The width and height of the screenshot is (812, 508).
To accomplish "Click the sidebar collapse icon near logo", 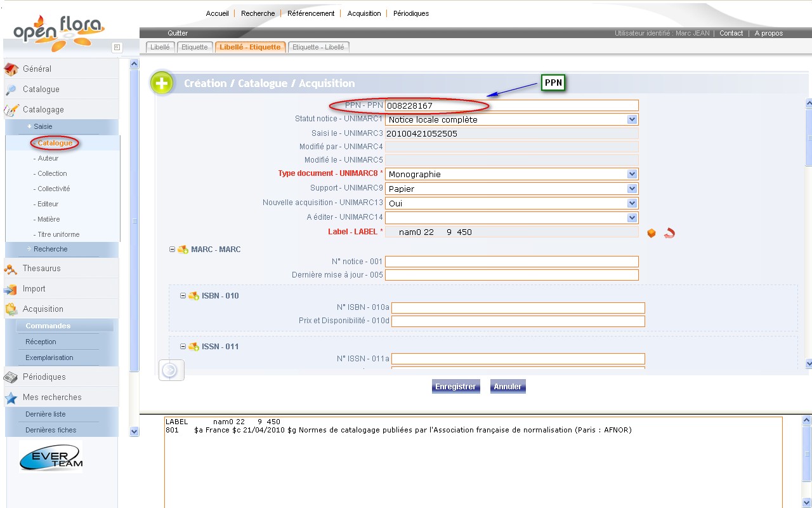I will click(116, 47).
